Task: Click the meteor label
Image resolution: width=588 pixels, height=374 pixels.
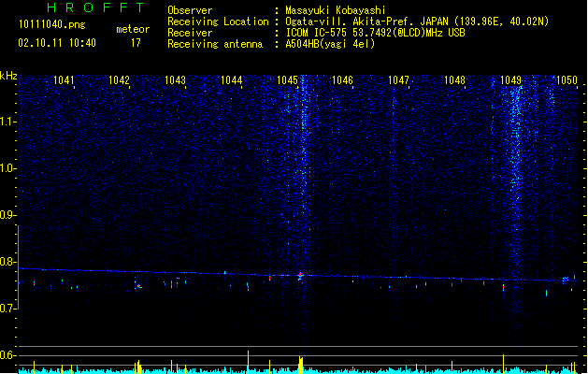Action: click(133, 29)
